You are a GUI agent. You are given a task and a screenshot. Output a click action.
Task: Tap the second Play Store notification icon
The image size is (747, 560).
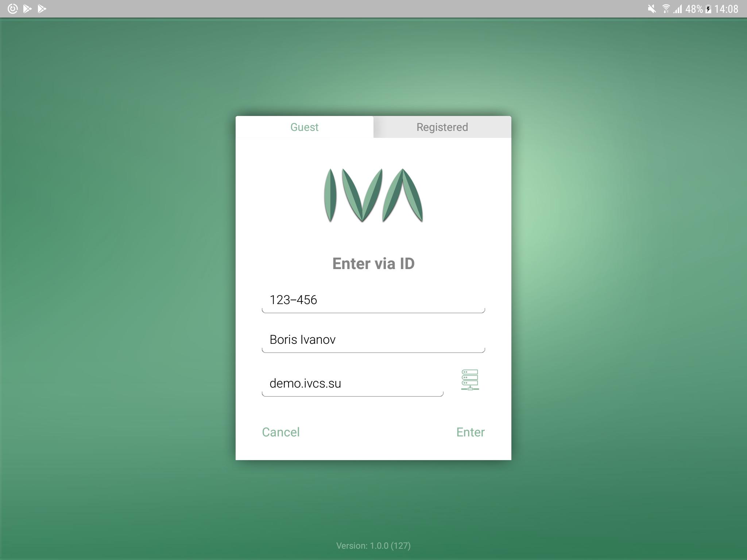click(42, 9)
